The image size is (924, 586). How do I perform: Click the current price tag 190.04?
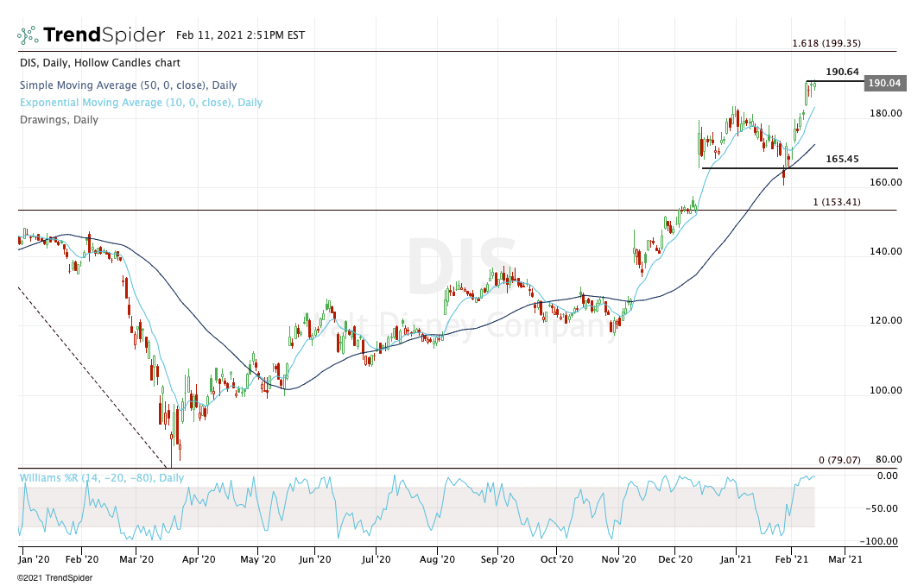point(884,83)
